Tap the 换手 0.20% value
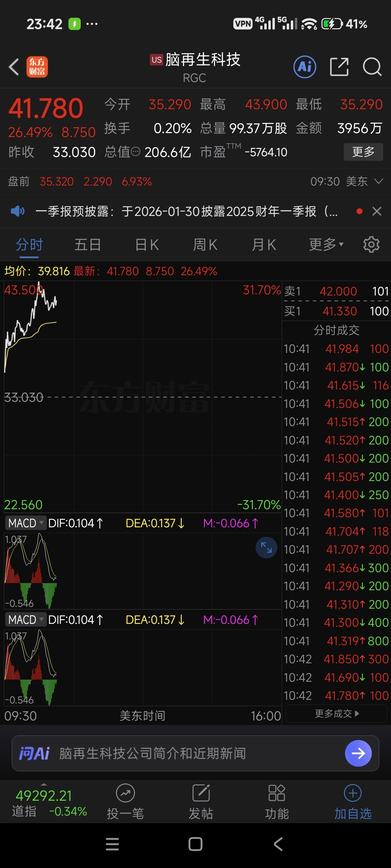This screenshot has width=391, height=868. (172, 128)
